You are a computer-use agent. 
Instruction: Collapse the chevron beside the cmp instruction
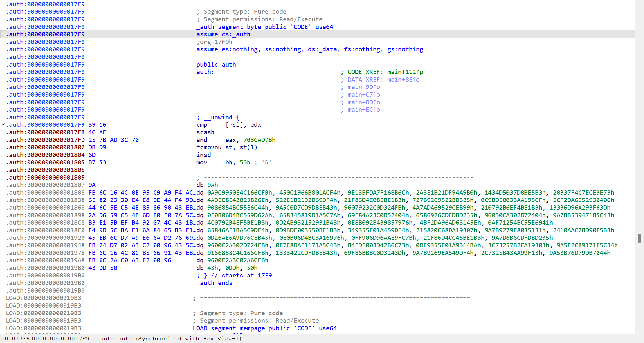tap(3, 124)
